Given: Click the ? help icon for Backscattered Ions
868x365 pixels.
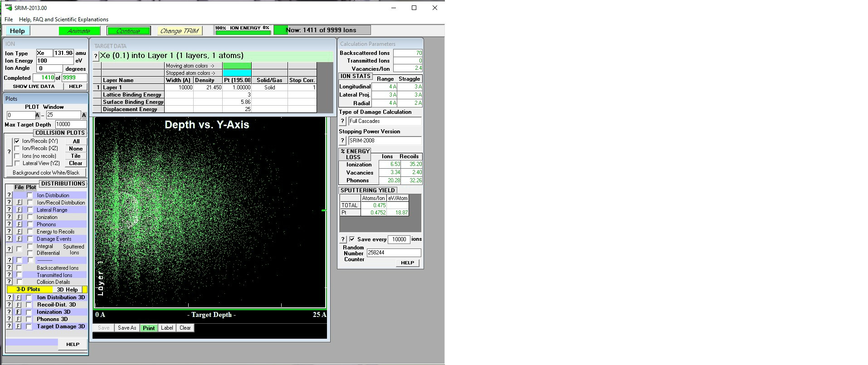Looking at the screenshot, I should coord(9,268).
